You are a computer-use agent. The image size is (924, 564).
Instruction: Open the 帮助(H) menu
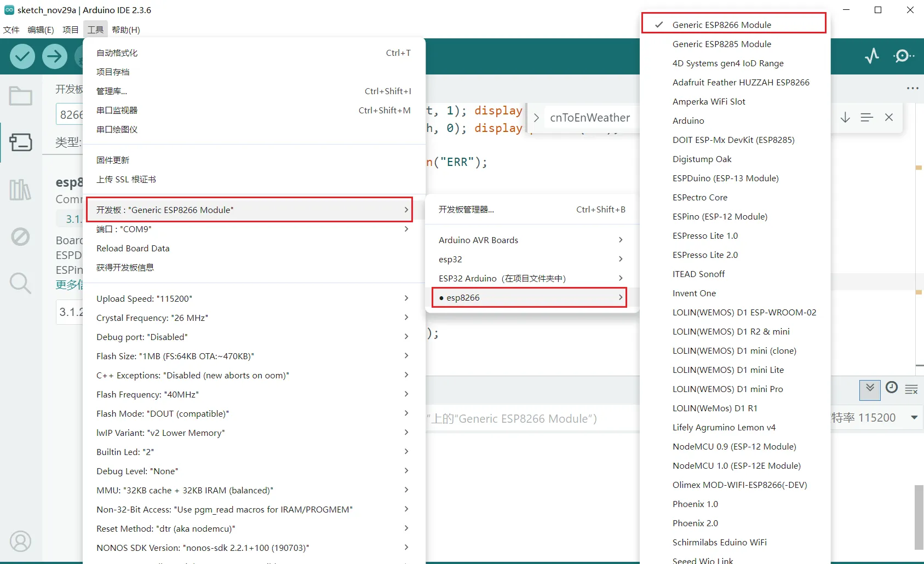pos(126,30)
